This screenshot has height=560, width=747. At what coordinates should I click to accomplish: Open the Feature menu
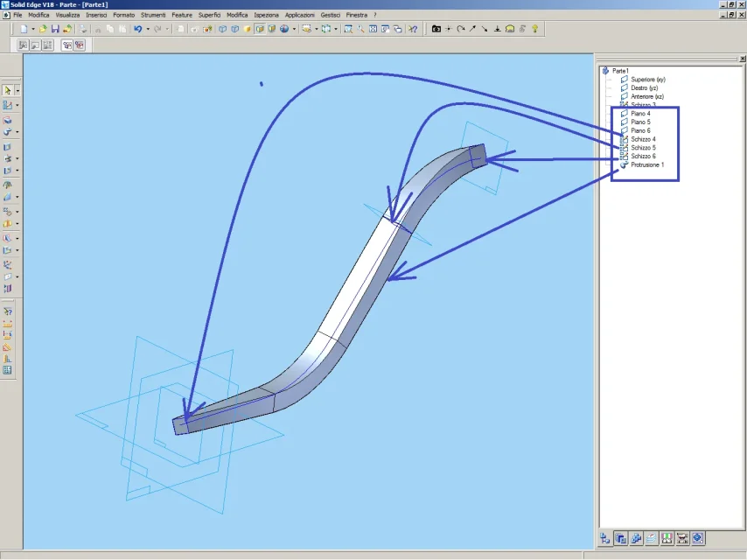click(182, 15)
